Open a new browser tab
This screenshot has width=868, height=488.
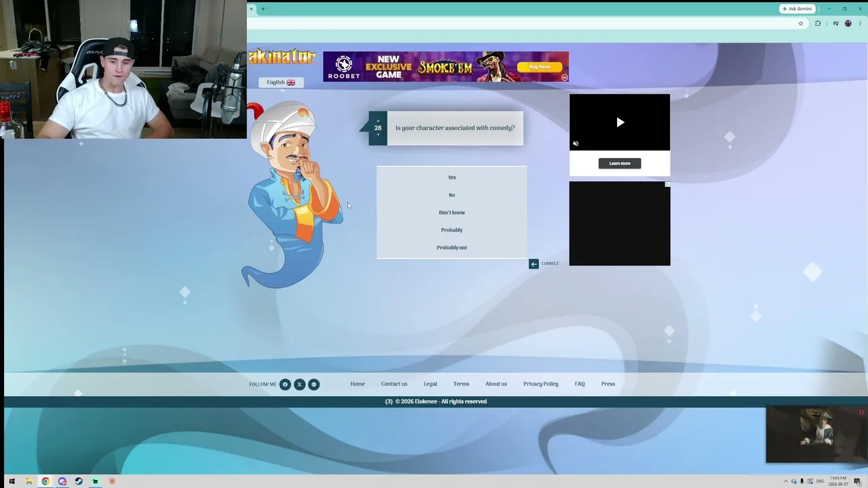pyautogui.click(x=262, y=9)
